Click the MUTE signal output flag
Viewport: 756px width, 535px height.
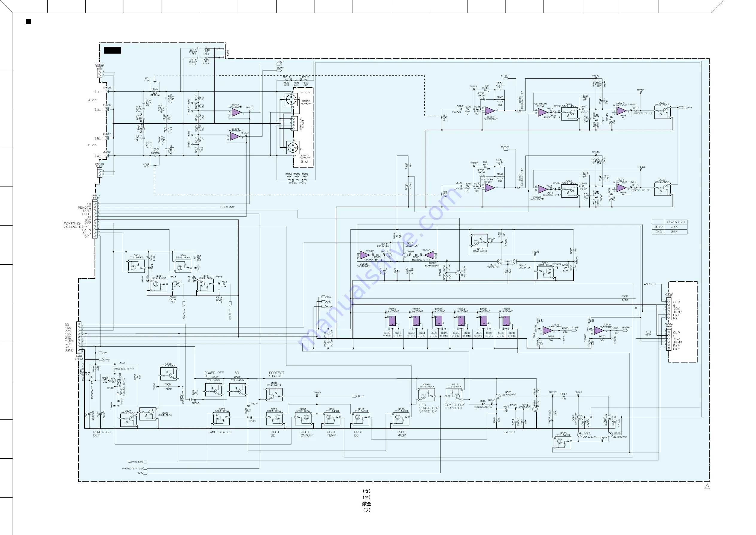click(355, 396)
